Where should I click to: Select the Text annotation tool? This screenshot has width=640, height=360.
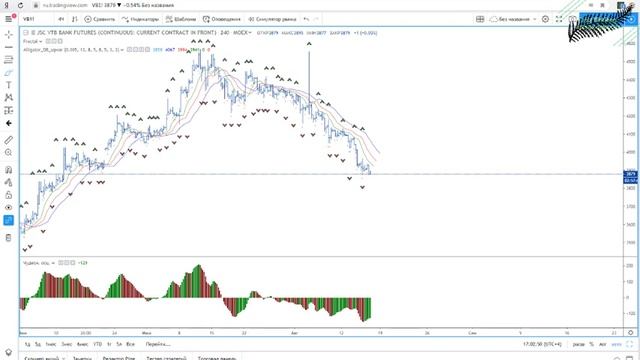click(x=8, y=85)
